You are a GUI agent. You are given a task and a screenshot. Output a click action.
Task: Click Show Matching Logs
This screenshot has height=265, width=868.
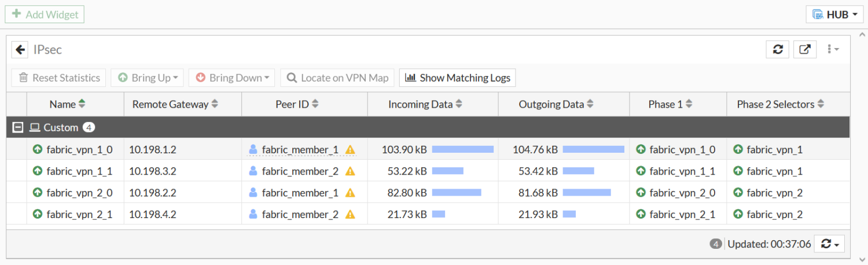pos(457,78)
